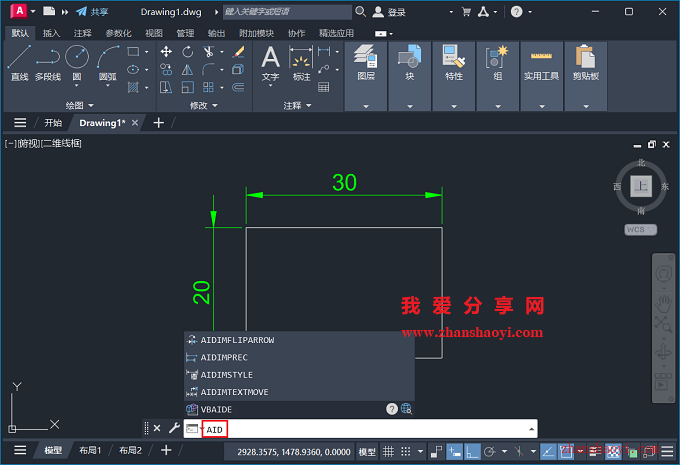
Task: Toggle grid display in status bar
Action: pyautogui.click(x=388, y=452)
